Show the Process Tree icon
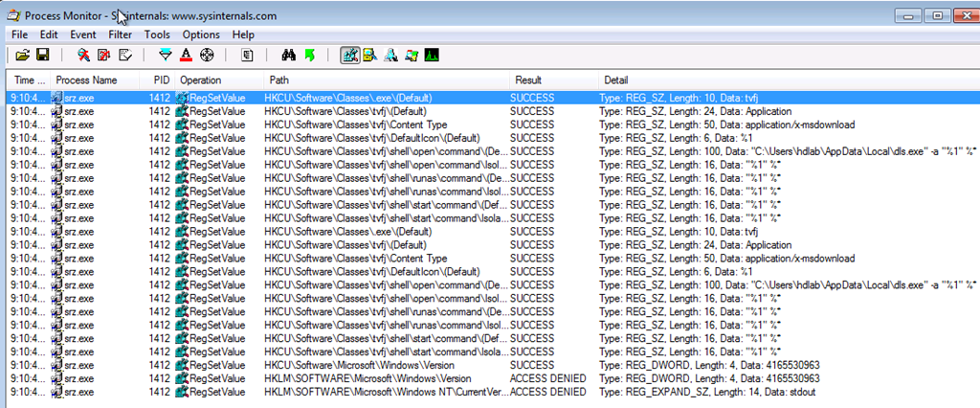The image size is (980, 408). [247, 55]
